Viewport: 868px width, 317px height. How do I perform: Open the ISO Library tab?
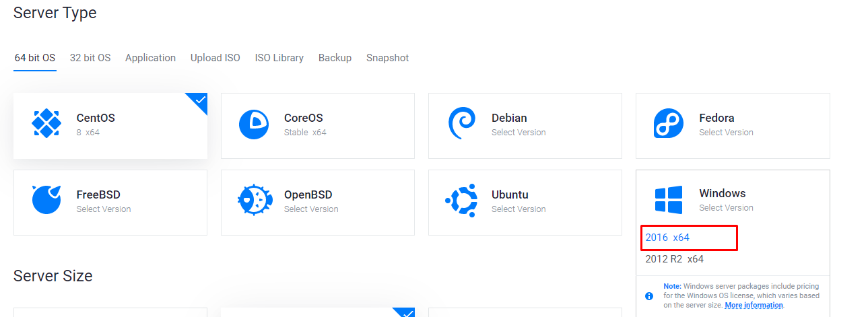click(x=279, y=58)
